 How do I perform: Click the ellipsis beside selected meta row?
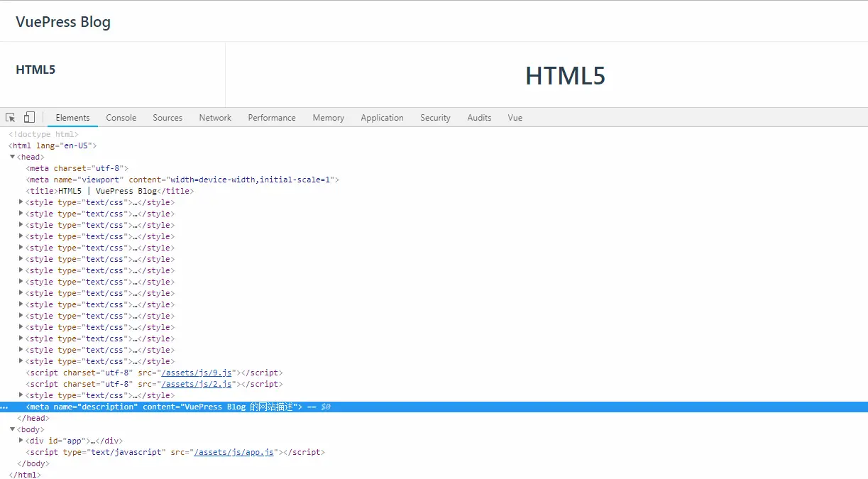click(4, 408)
